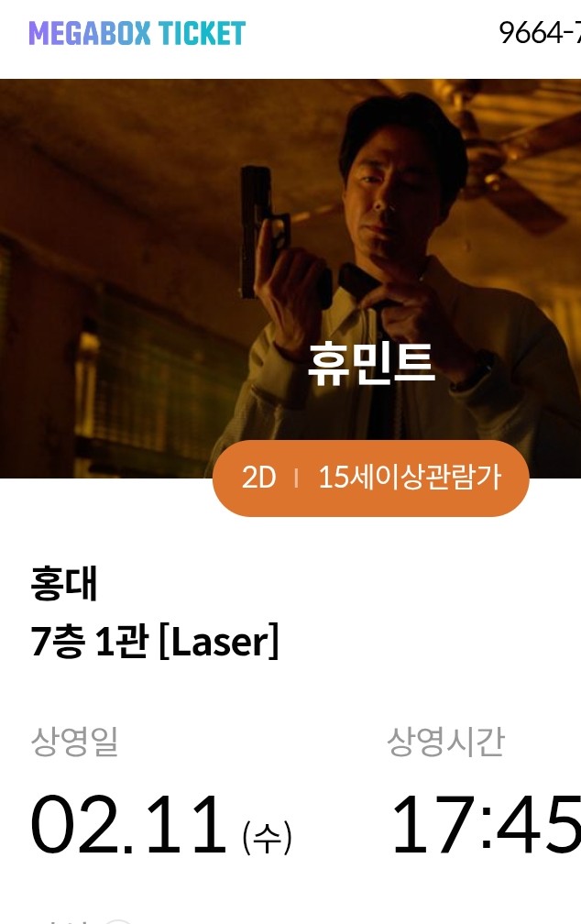Tap the 상영일 label
Image resolution: width=581 pixels, height=924 pixels.
(75, 742)
